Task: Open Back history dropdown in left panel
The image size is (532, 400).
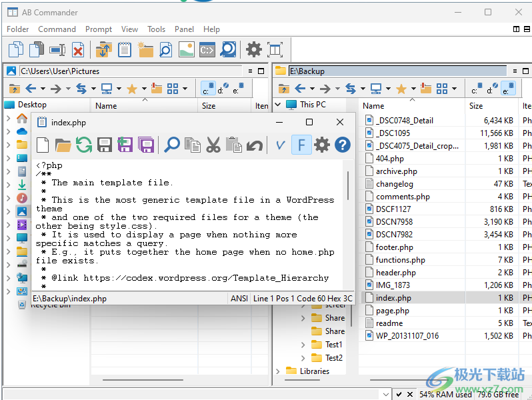Action: pyautogui.click(x=43, y=89)
